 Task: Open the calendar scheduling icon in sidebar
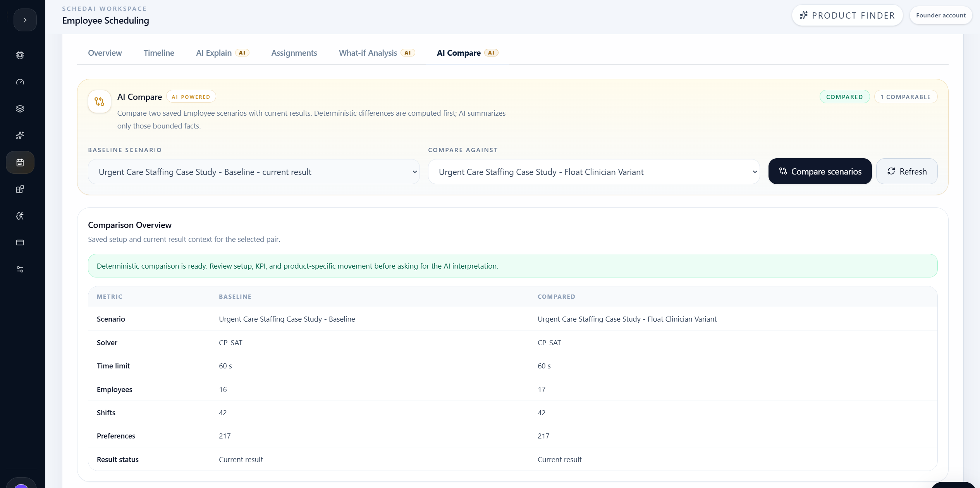pyautogui.click(x=20, y=163)
